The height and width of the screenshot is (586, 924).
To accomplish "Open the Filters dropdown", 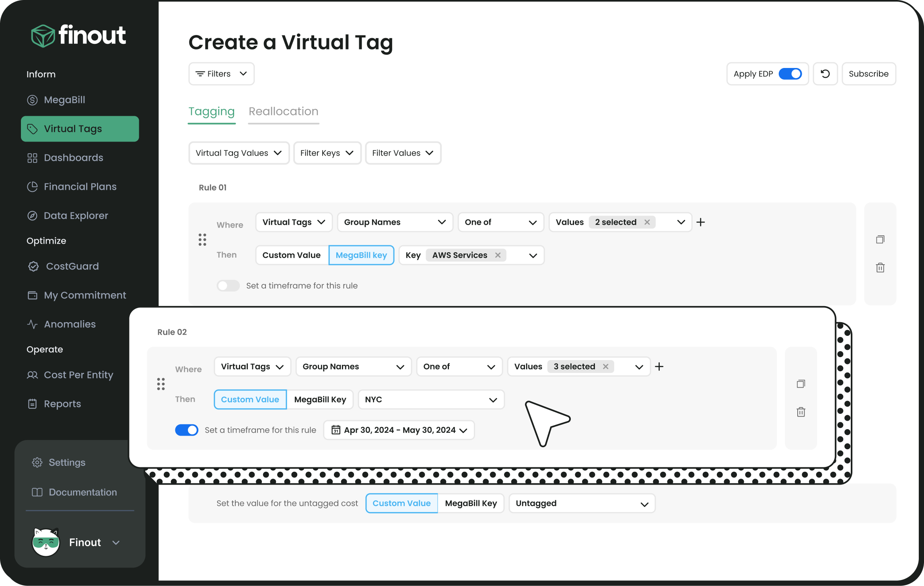I will click(221, 74).
